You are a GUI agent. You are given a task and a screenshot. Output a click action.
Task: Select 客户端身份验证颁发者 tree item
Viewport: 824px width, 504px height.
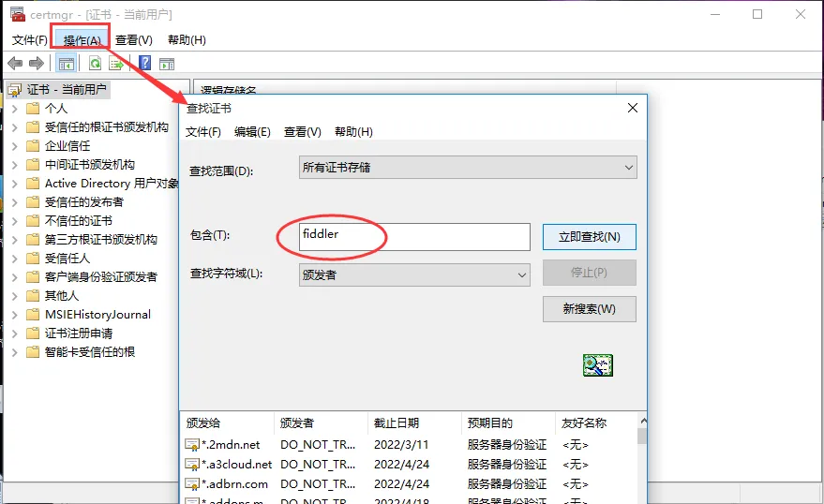click(101, 277)
